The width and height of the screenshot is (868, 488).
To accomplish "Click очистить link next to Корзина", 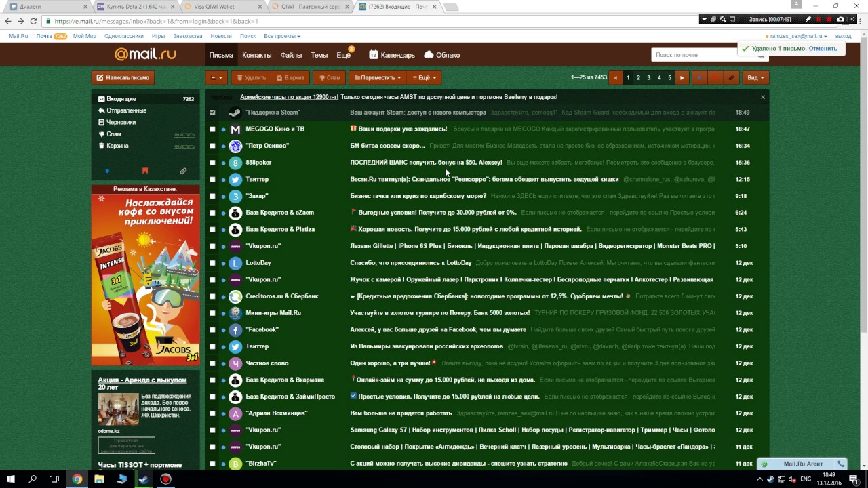I will [184, 146].
